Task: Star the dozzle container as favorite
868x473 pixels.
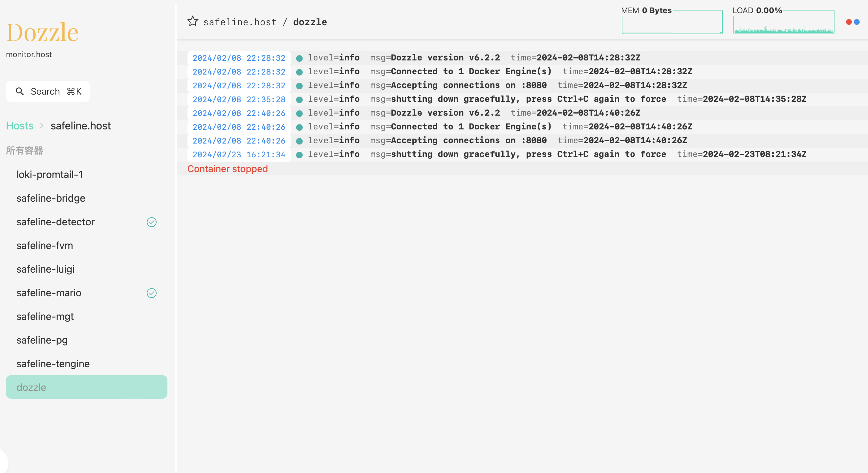Action: [192, 21]
